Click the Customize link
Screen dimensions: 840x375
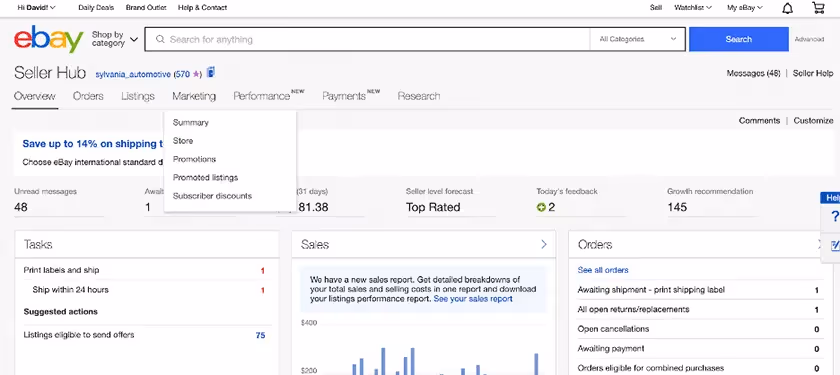tap(813, 121)
